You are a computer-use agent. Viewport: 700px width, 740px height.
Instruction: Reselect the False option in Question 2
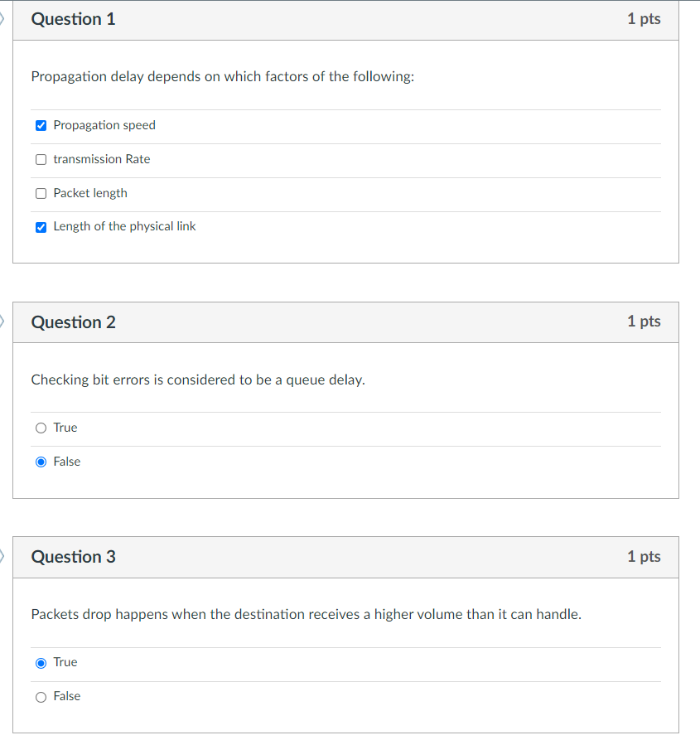click(x=41, y=462)
